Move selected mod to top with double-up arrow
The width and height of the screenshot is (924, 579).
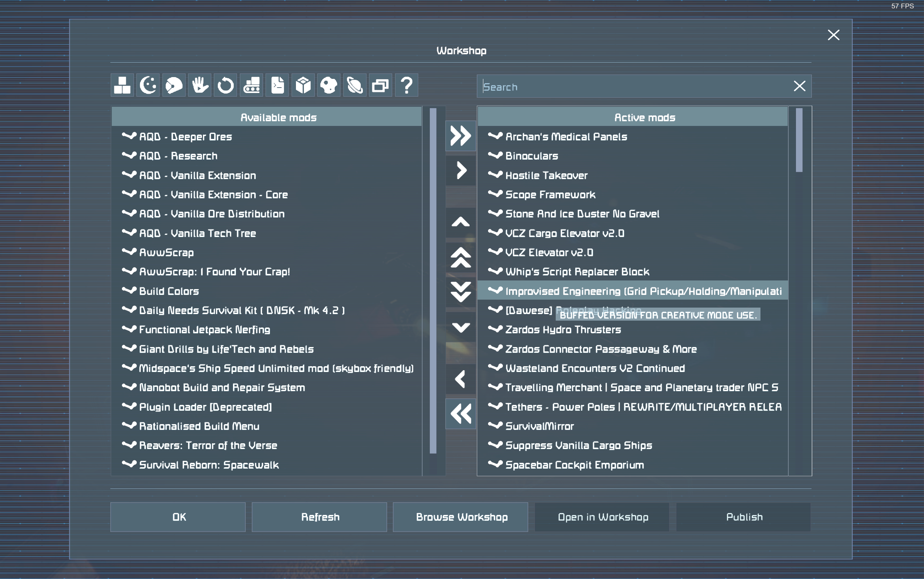click(461, 257)
